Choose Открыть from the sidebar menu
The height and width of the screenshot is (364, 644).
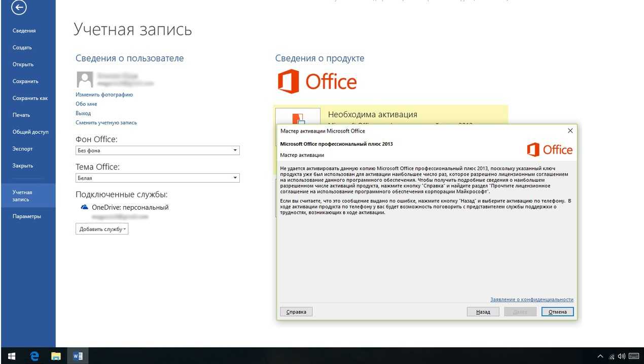tap(23, 64)
